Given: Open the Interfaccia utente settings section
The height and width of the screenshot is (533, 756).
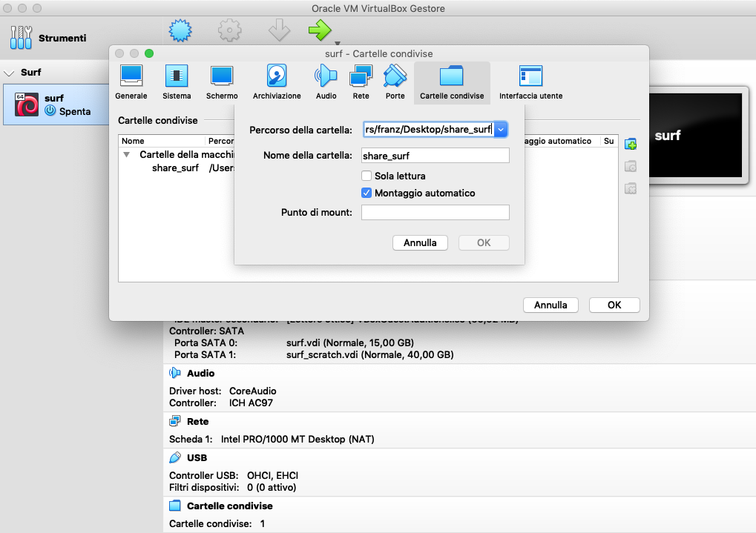Looking at the screenshot, I should [x=531, y=82].
